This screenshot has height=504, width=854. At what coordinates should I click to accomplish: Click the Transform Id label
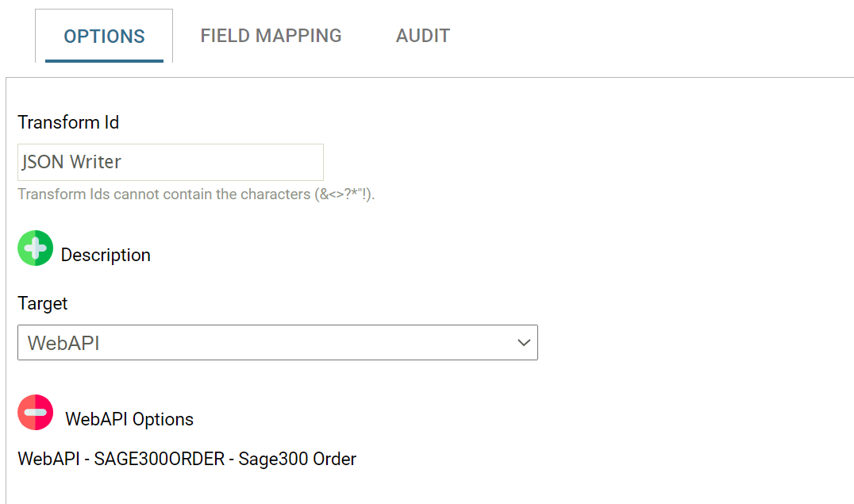click(x=68, y=122)
